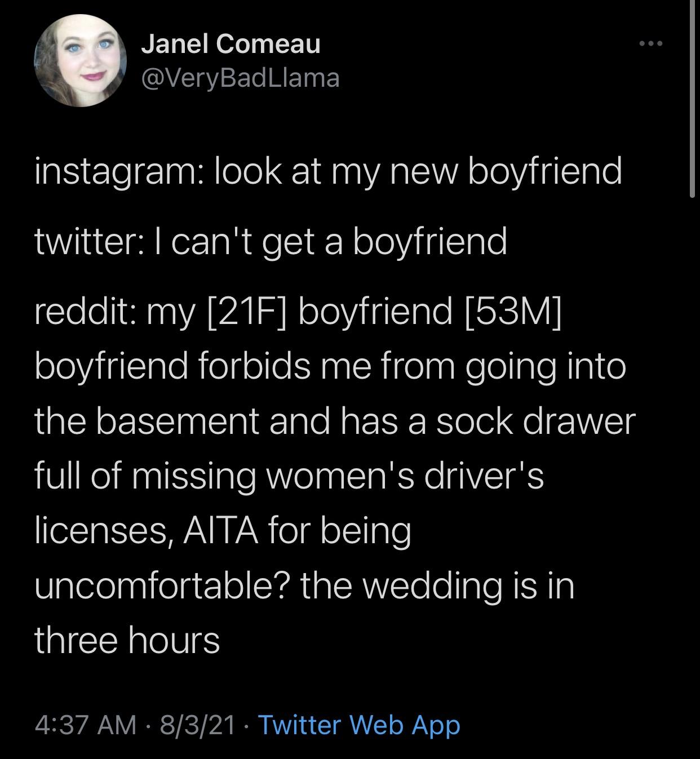The image size is (700, 759).
Task: Click the @VeryBadLlama handle
Action: [240, 77]
